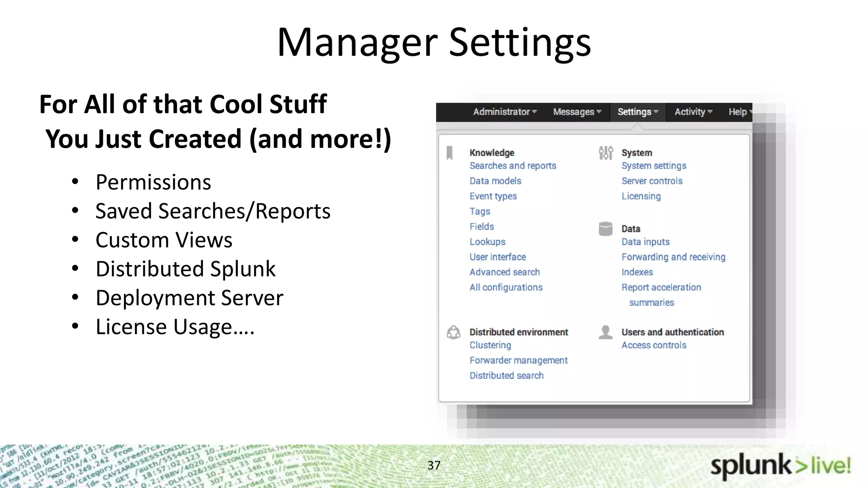Click the Deployment Server bullet

tap(189, 298)
